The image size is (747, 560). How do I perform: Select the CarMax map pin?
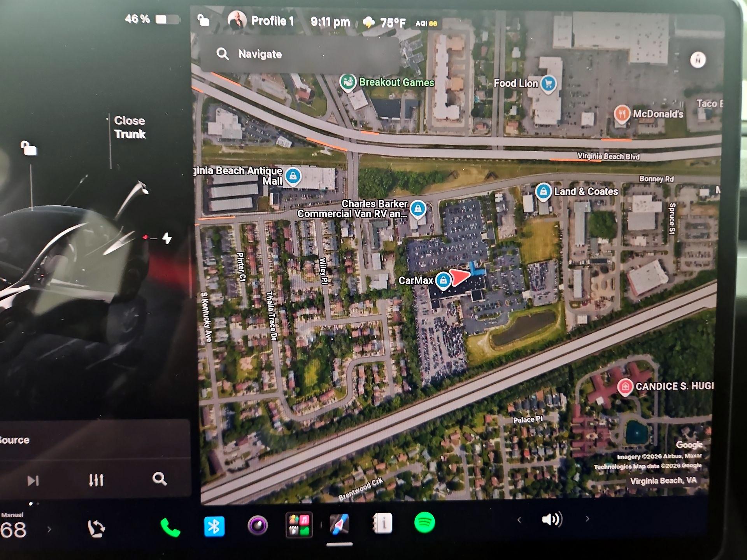[443, 280]
